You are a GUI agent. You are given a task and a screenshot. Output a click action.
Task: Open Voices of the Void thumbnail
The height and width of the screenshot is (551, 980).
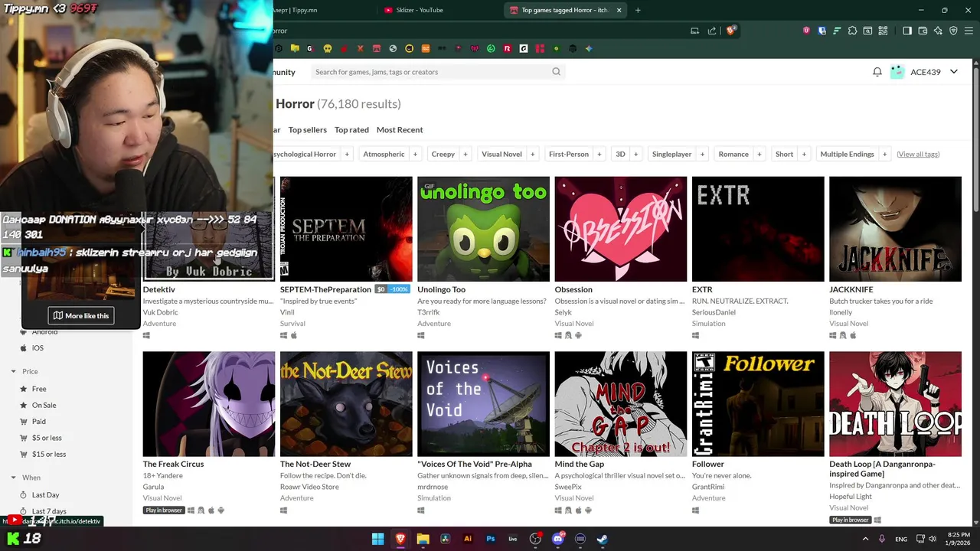[483, 404]
